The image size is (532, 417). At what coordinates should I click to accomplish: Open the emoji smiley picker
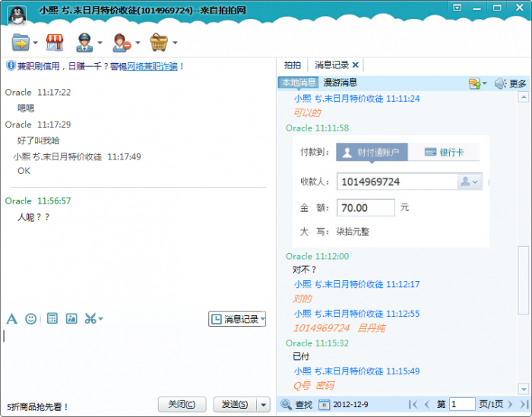(31, 319)
